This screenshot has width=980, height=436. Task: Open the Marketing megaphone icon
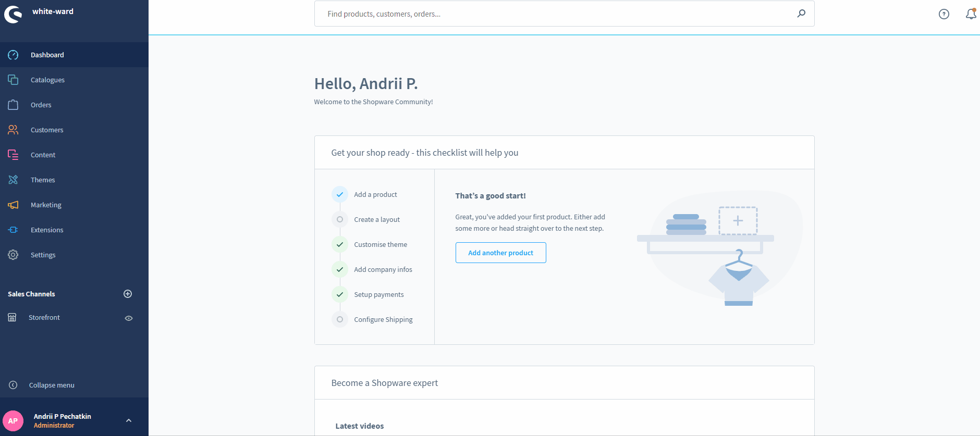[13, 205]
